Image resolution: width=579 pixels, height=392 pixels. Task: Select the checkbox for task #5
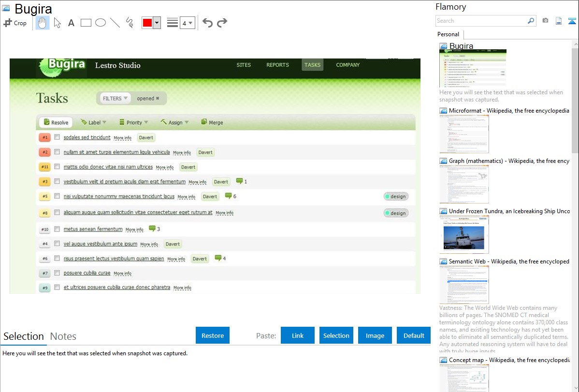(x=57, y=196)
